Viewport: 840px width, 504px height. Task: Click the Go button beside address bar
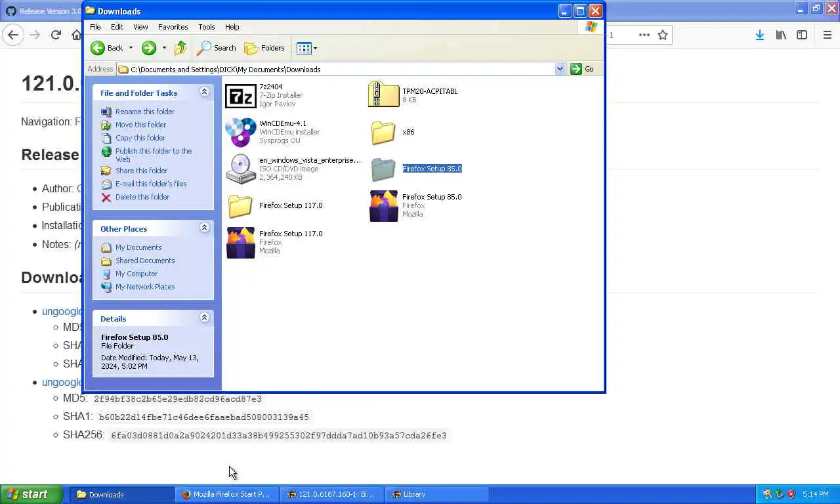pyautogui.click(x=583, y=69)
